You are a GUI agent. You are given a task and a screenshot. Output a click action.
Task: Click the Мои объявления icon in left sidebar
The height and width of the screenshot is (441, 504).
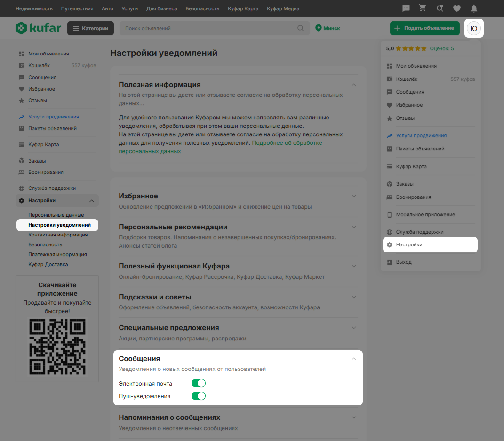click(x=22, y=54)
